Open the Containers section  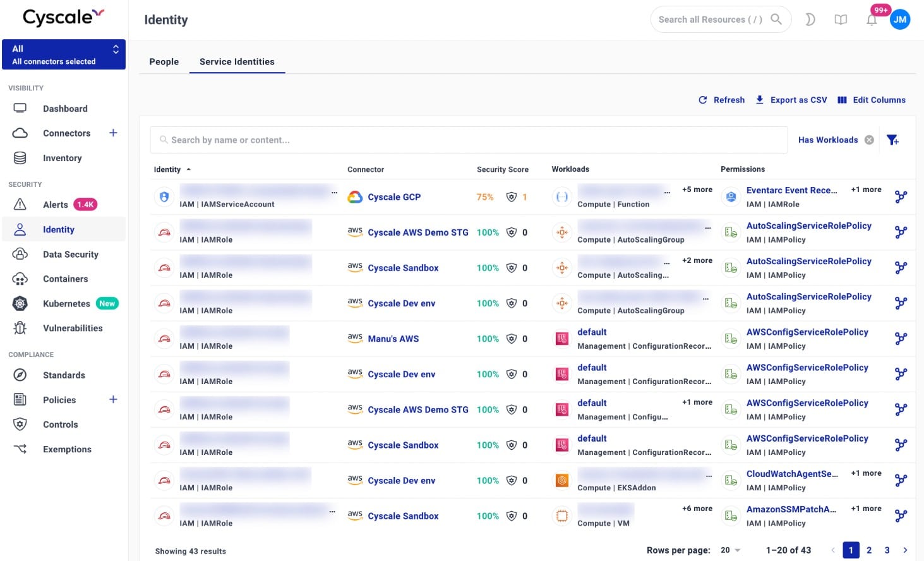pos(65,279)
